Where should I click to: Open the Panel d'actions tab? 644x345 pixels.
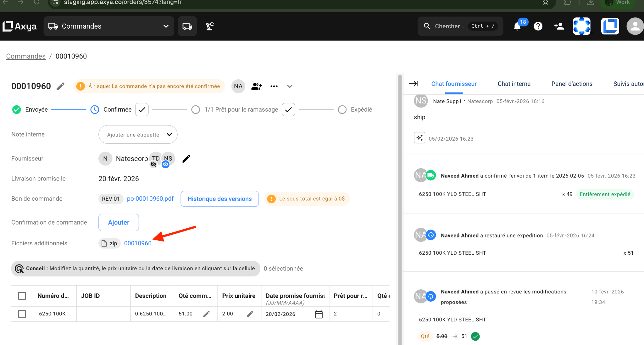pyautogui.click(x=572, y=84)
